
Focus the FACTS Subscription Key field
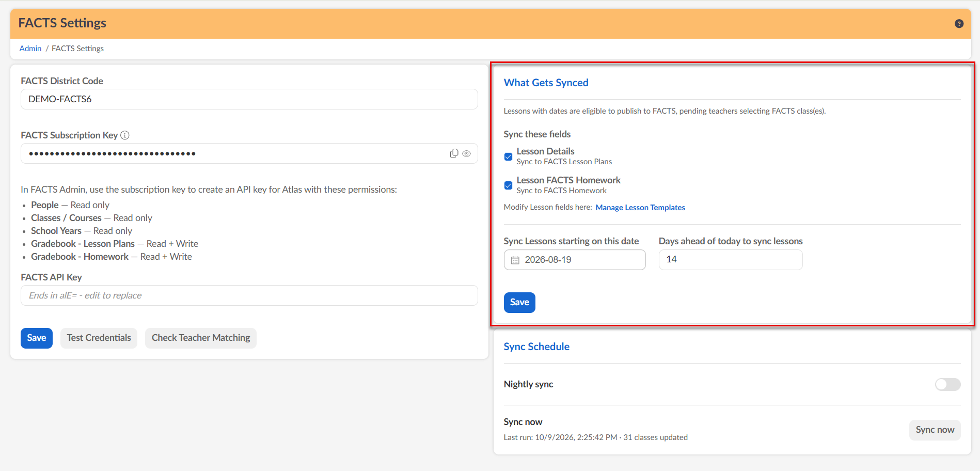point(249,153)
